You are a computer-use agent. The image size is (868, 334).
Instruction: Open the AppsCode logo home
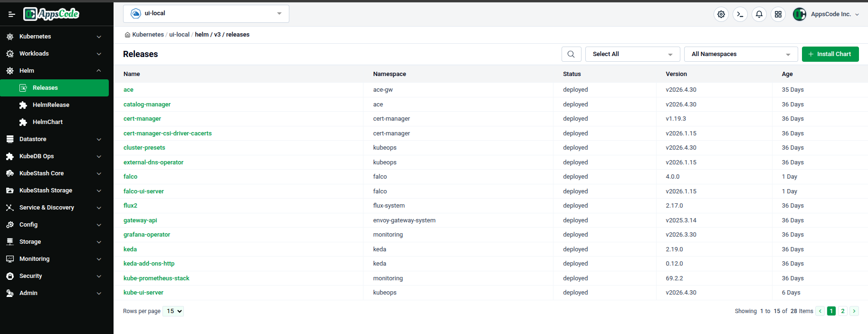(51, 14)
